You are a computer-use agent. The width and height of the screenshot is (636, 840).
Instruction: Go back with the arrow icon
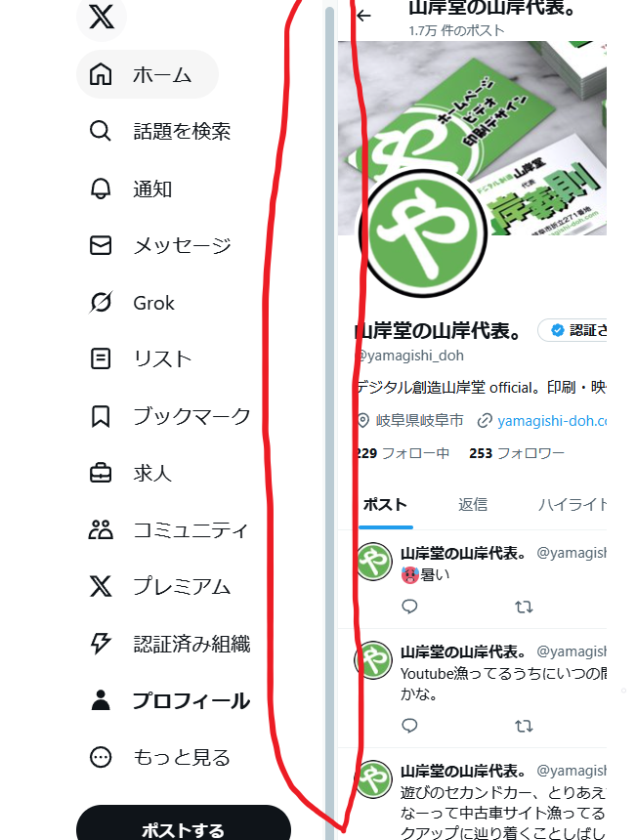click(x=363, y=16)
